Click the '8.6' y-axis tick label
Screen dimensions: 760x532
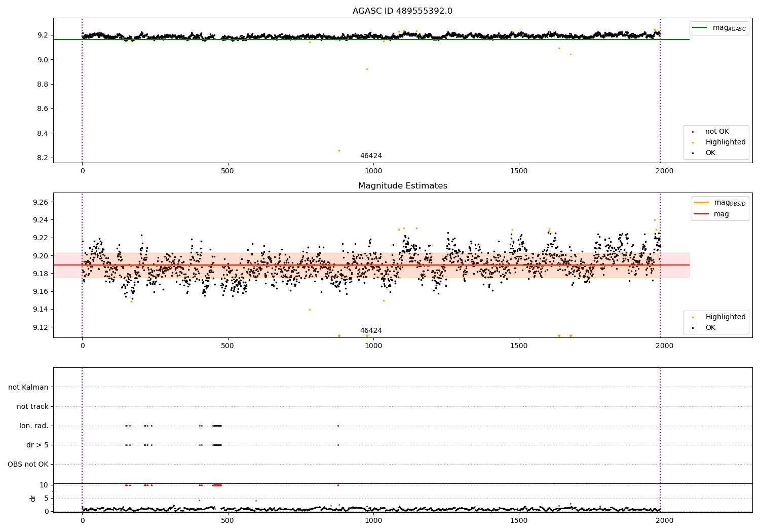tap(43, 109)
